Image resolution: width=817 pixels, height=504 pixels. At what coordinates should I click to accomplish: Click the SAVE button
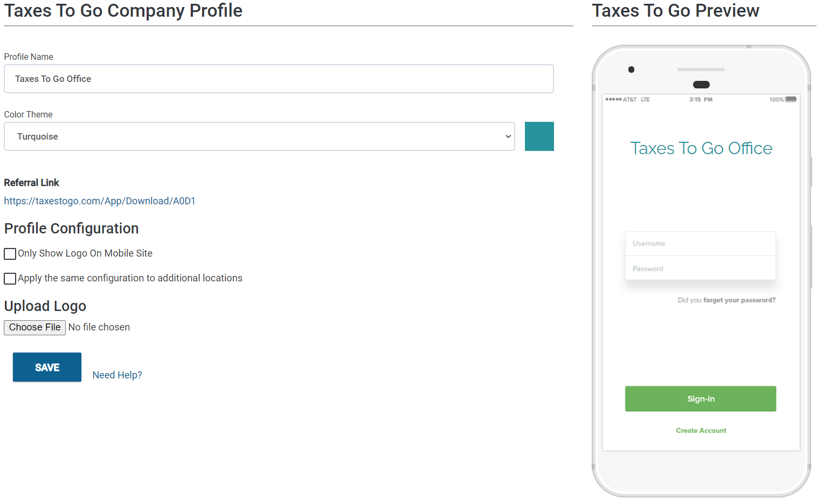47,367
